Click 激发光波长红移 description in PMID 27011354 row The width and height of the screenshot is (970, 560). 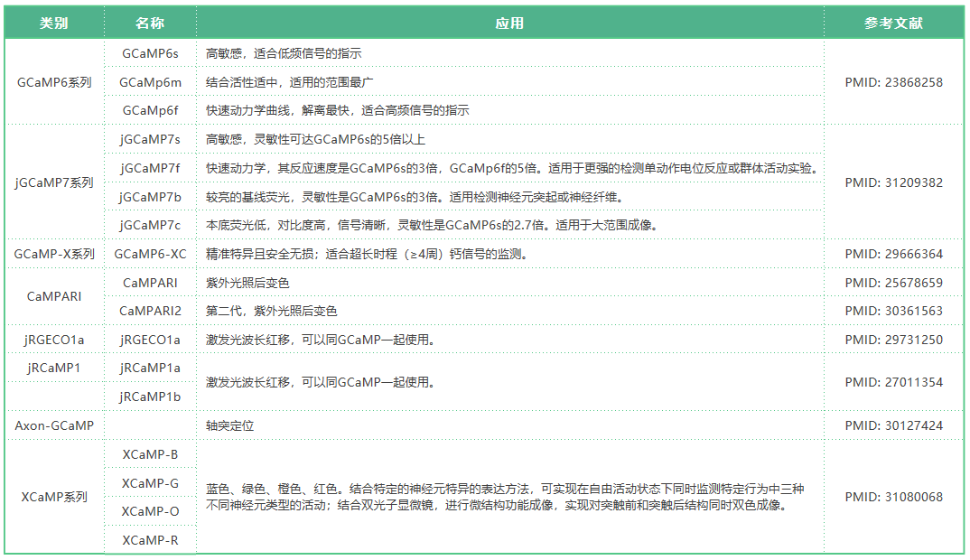click(x=322, y=382)
